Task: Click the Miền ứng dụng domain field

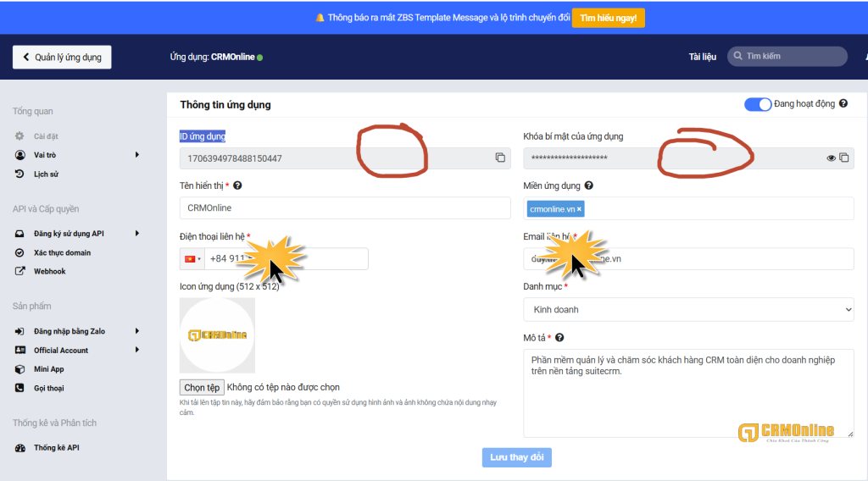Action: tap(688, 208)
